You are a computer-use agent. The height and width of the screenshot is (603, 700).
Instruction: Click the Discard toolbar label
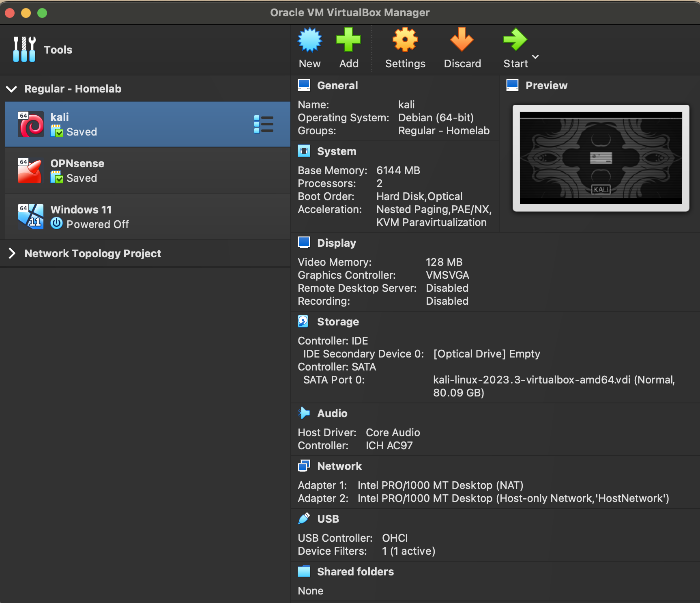(462, 64)
